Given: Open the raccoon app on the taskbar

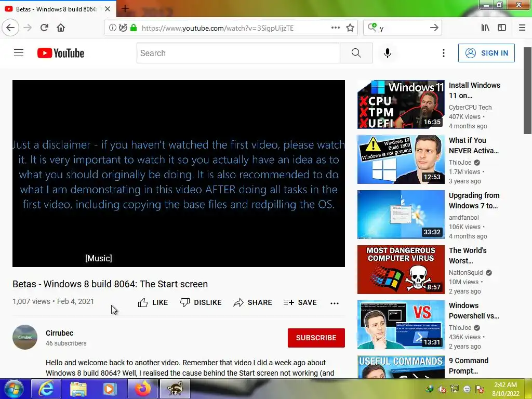Looking at the screenshot, I should (x=175, y=389).
